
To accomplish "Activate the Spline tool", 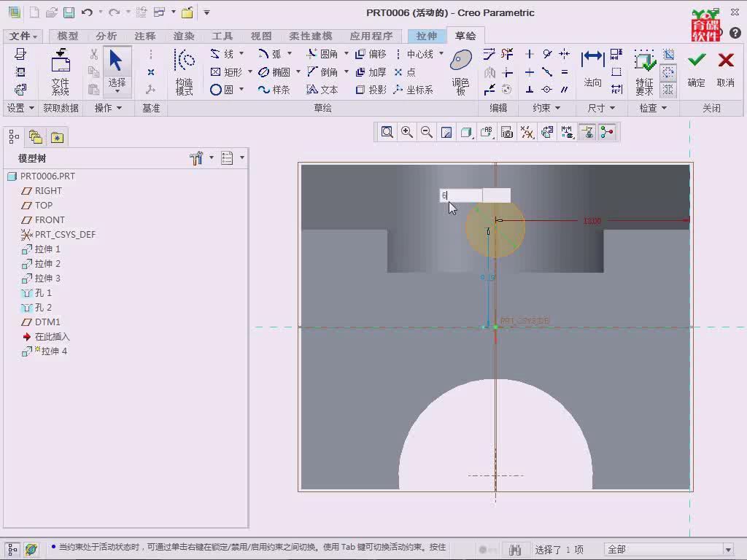I will [274, 90].
